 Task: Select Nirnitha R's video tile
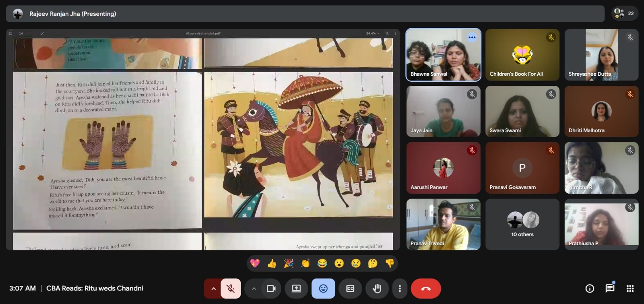(601, 168)
